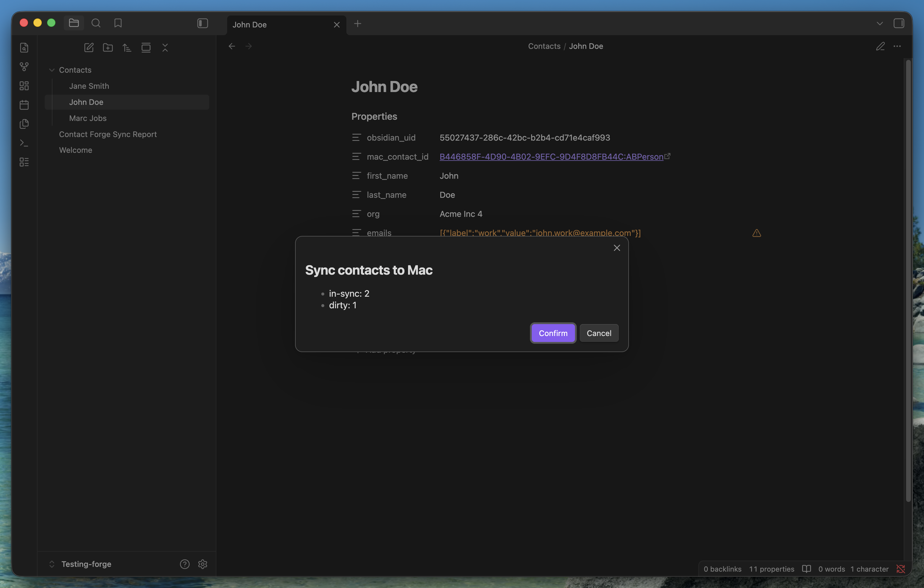Viewport: 924px width, 588px height.
Task: Collapse the Contacts folder
Action: click(52, 70)
